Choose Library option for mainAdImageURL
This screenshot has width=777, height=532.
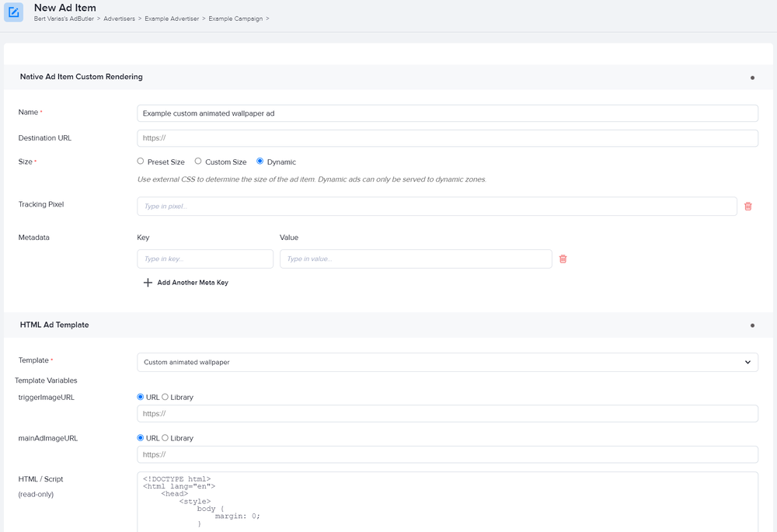click(x=165, y=438)
